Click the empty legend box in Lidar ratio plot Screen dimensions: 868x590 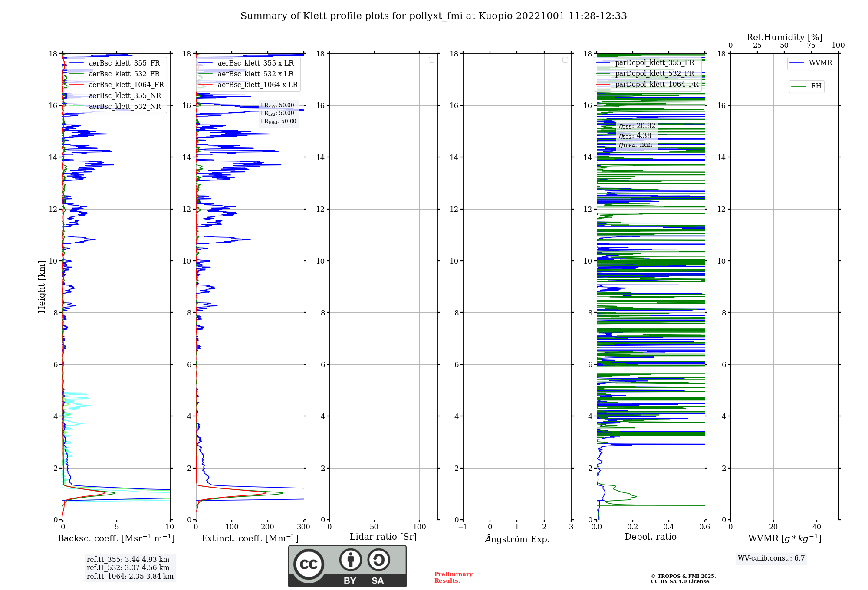(431, 60)
